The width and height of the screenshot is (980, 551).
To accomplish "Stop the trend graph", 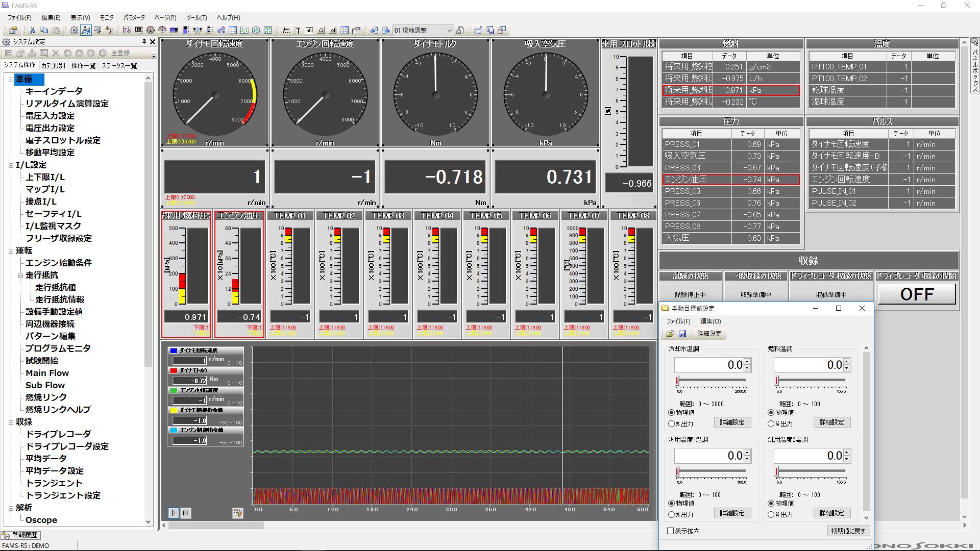I will tap(186, 513).
